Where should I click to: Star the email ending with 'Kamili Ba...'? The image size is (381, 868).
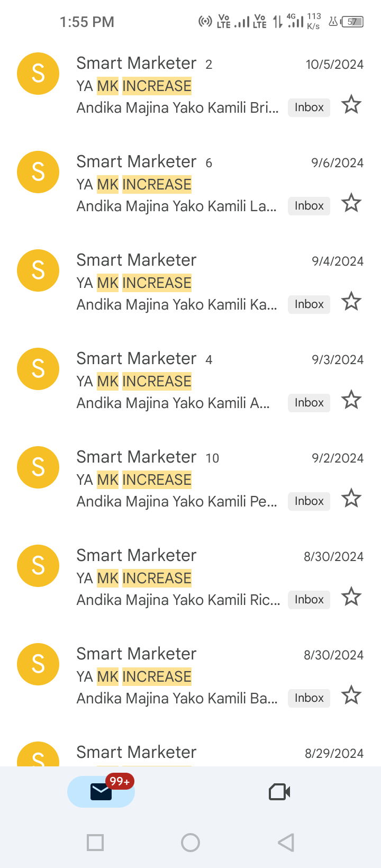pyautogui.click(x=351, y=695)
